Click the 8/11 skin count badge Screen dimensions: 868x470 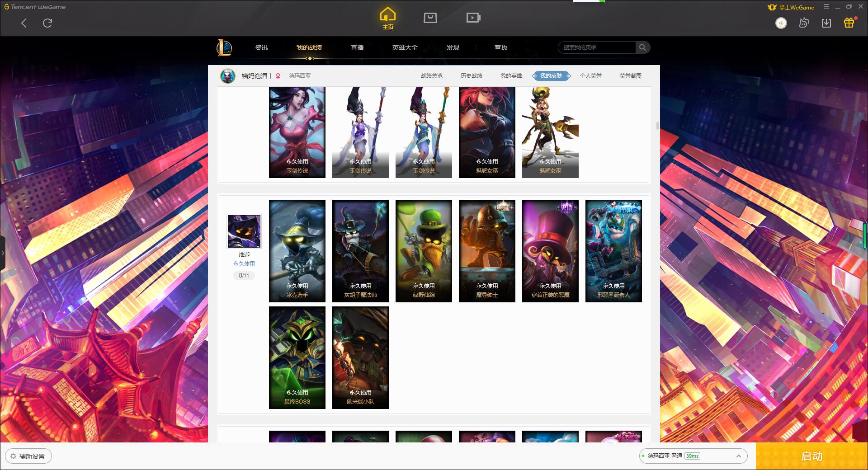[244, 275]
